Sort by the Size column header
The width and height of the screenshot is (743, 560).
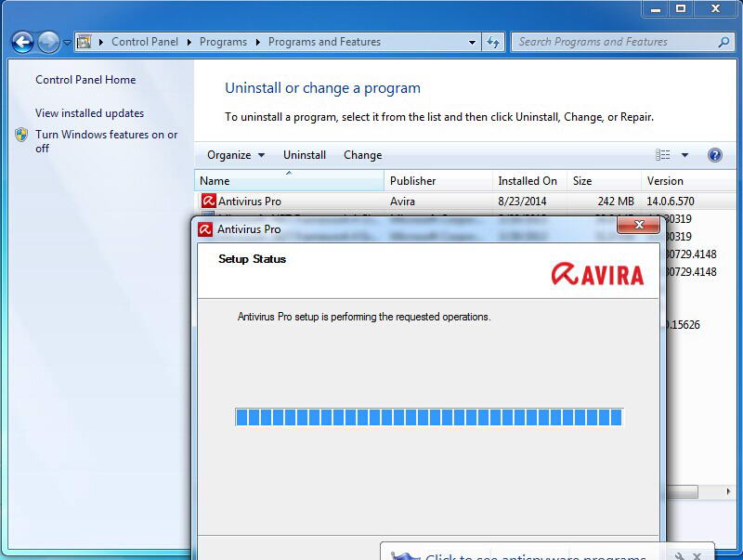tap(605, 181)
